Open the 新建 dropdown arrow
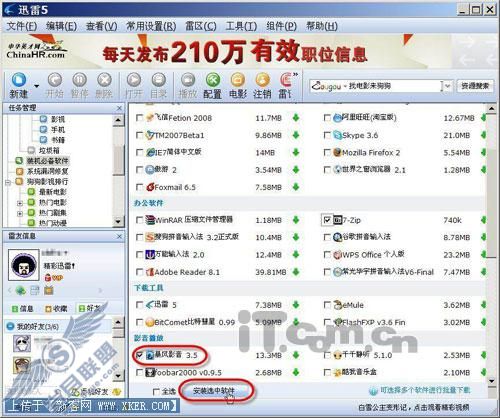 point(36,86)
